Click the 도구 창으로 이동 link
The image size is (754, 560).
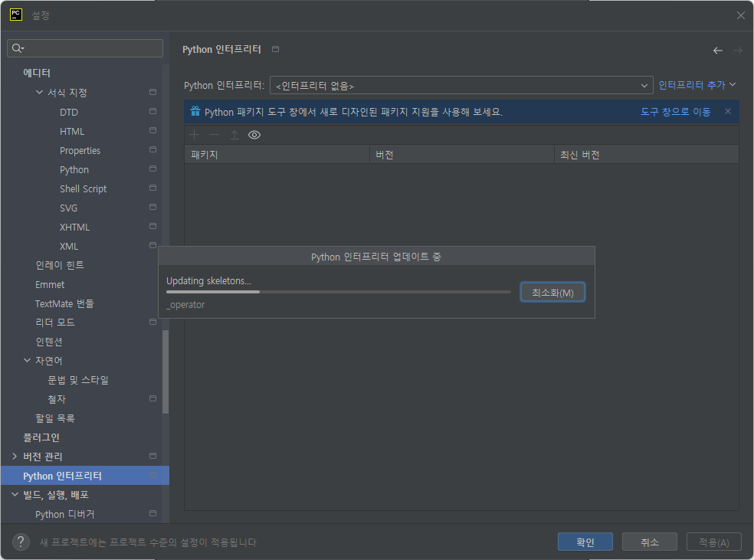pyautogui.click(x=675, y=112)
